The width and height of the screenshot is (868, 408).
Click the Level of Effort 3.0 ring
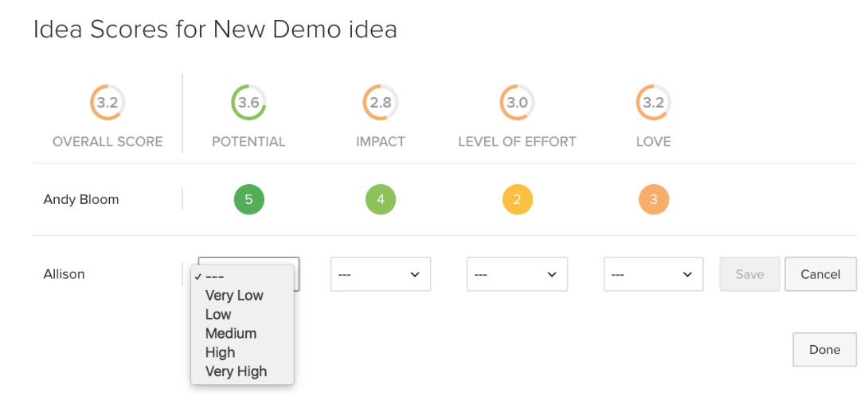click(x=517, y=103)
